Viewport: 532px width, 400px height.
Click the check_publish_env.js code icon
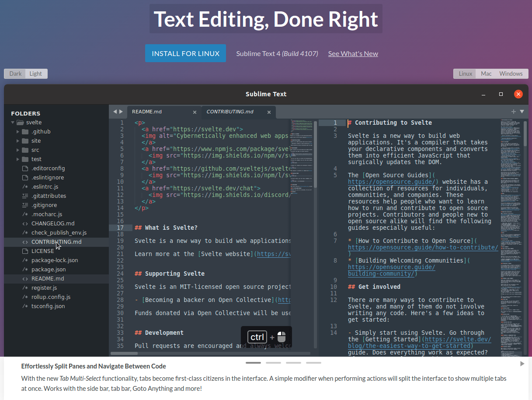point(25,233)
